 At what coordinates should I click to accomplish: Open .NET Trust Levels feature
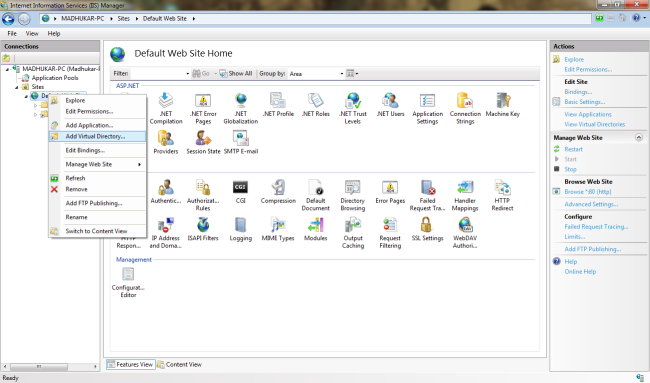[353, 108]
